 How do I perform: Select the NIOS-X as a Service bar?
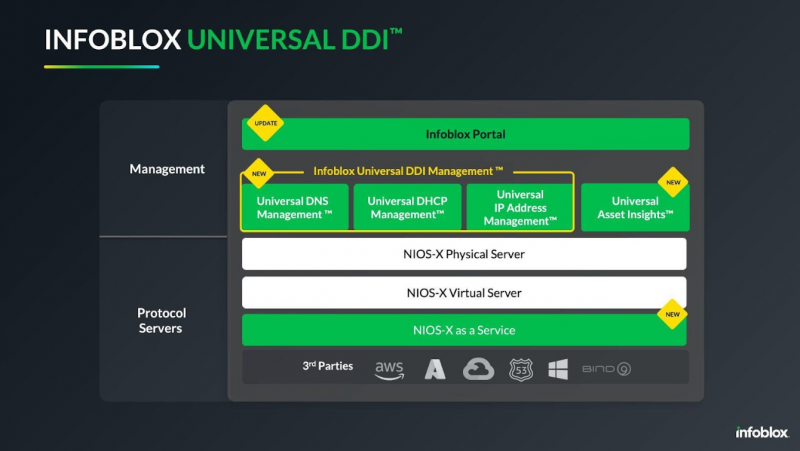464,330
